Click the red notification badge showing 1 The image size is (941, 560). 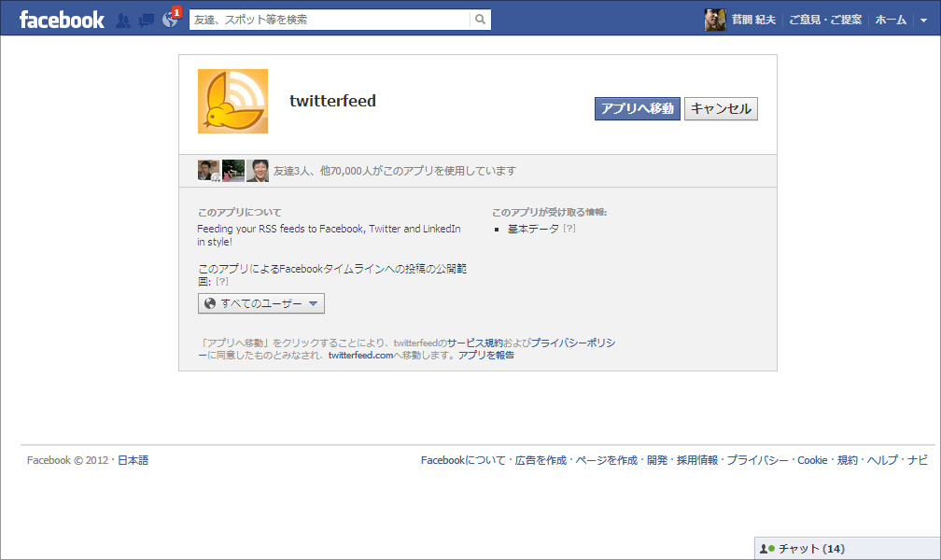tap(176, 12)
